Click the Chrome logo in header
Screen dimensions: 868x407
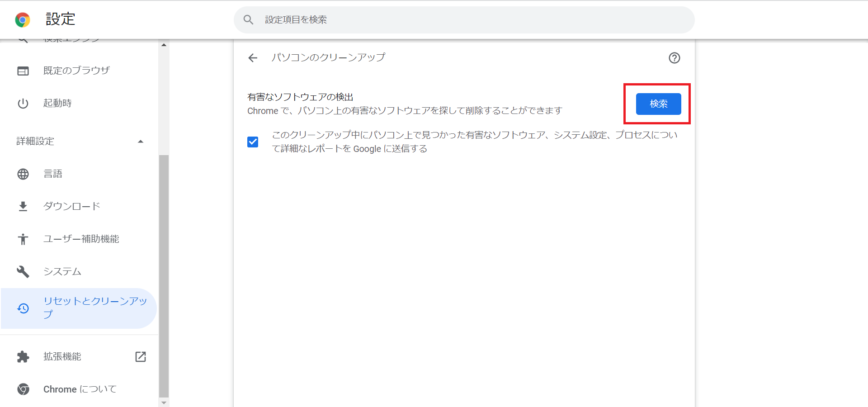23,20
